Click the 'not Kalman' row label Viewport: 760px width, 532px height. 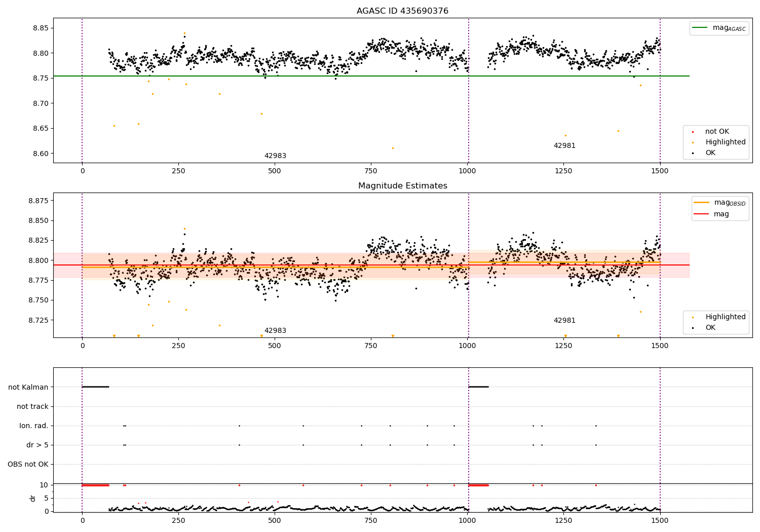coord(28,387)
